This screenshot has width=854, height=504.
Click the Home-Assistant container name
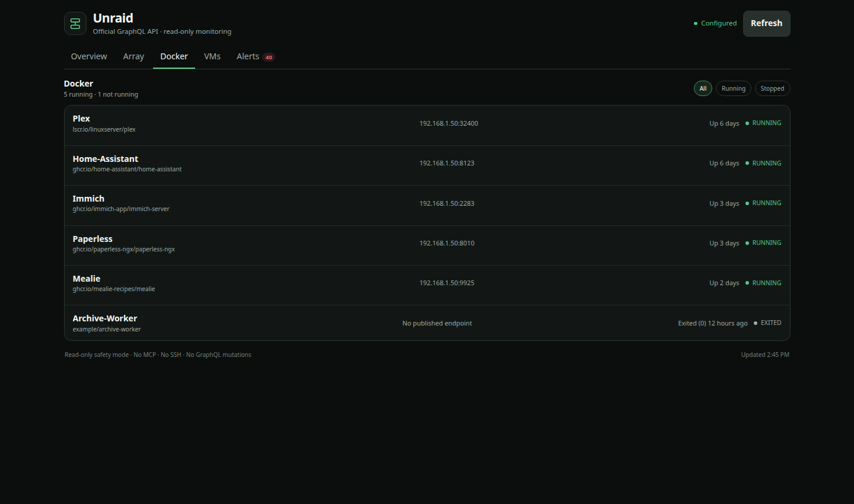click(x=105, y=159)
